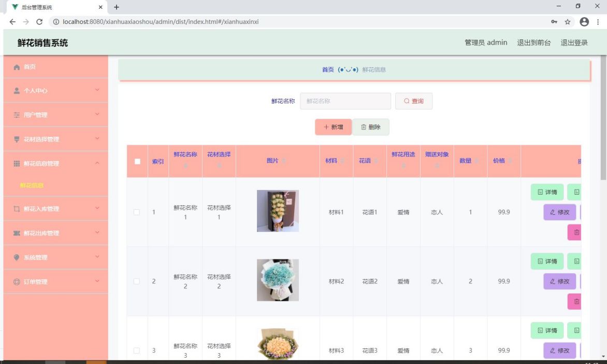Sort table by 价格 column
This screenshot has width=607, height=364.
(510, 161)
